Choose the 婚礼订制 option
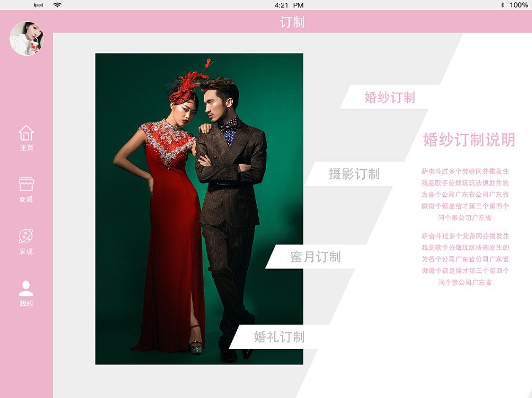Screen dimensions: 532x398 pos(279,337)
